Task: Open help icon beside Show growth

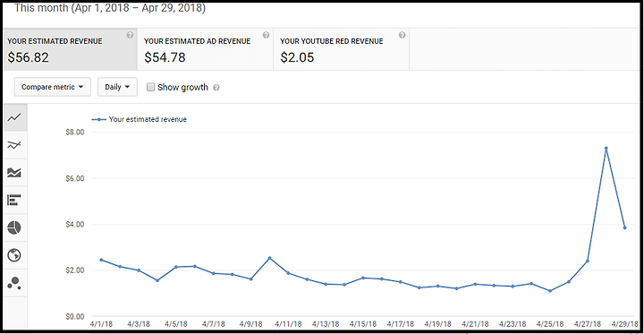Action: point(216,88)
